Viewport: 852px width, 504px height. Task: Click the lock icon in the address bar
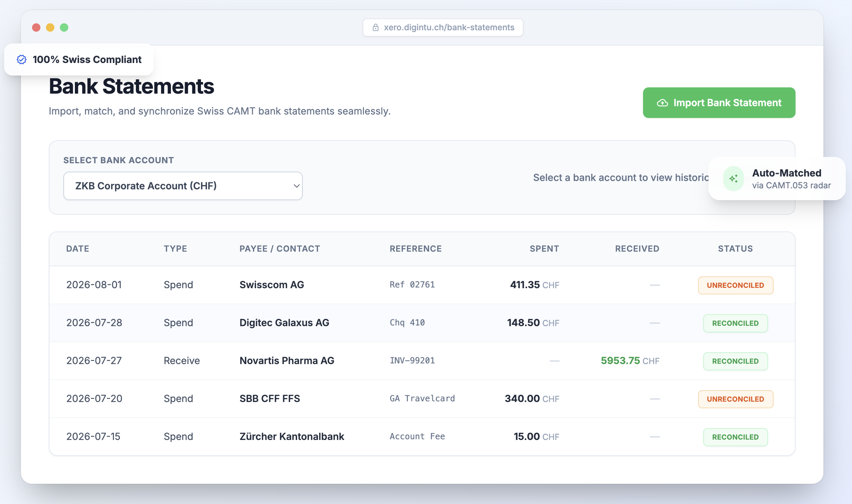pyautogui.click(x=375, y=27)
